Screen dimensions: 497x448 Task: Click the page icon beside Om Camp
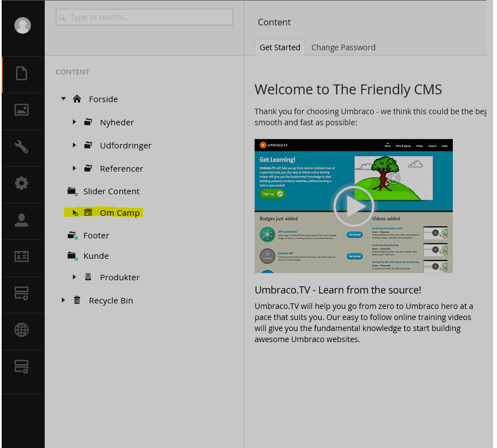(88, 212)
